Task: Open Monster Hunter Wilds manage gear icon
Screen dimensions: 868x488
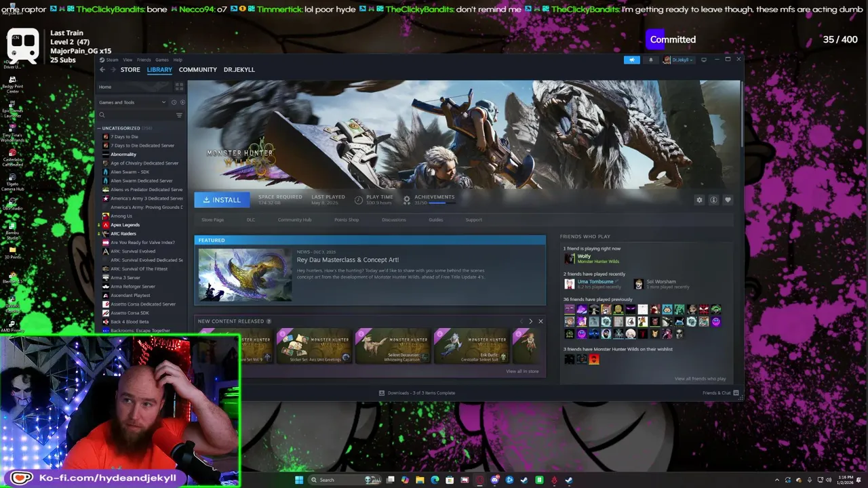Action: pyautogui.click(x=699, y=200)
